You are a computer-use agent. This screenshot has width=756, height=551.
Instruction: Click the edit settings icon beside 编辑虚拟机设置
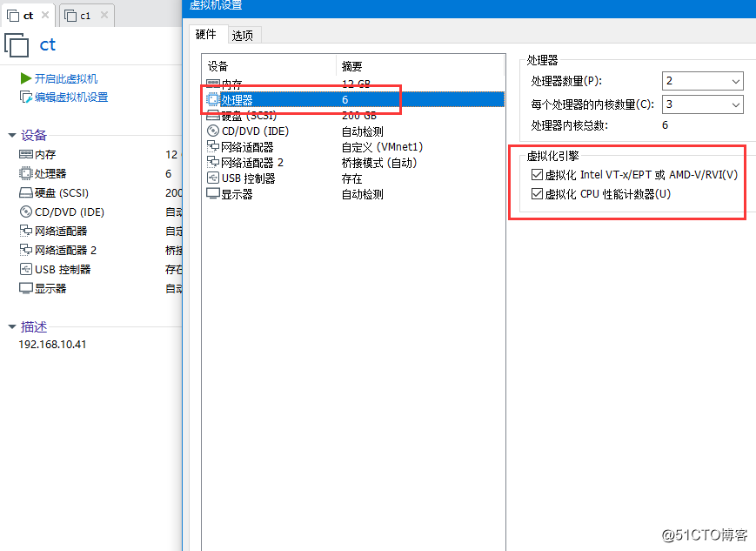(x=26, y=97)
